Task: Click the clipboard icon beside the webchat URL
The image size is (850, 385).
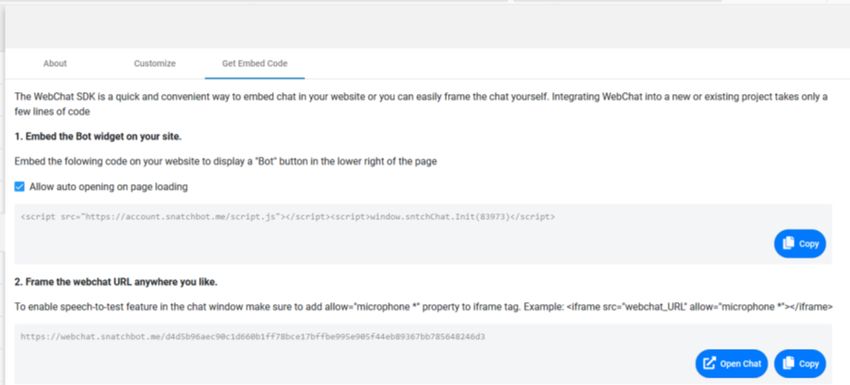Action: 788,363
